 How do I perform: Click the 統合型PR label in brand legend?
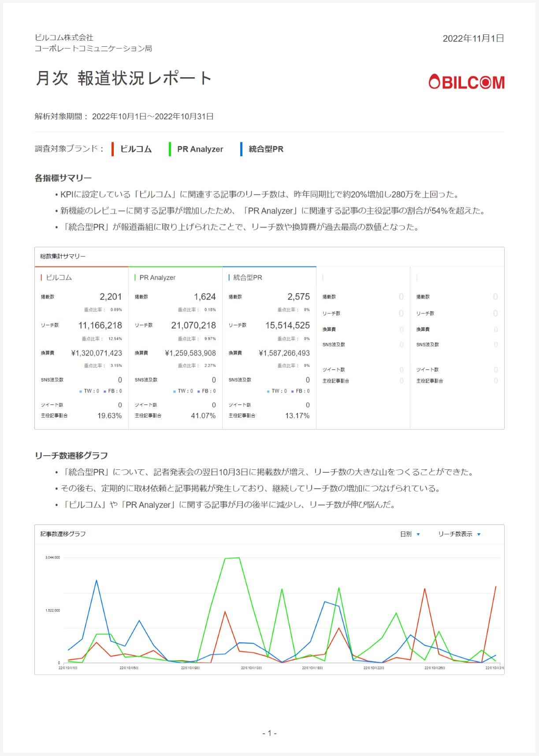[266, 149]
